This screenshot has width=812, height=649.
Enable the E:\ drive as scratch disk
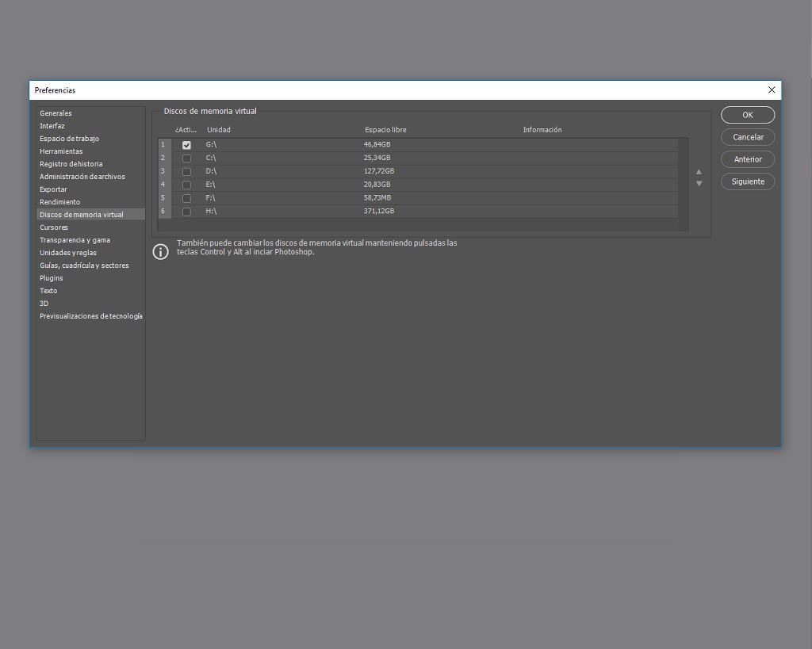(186, 185)
